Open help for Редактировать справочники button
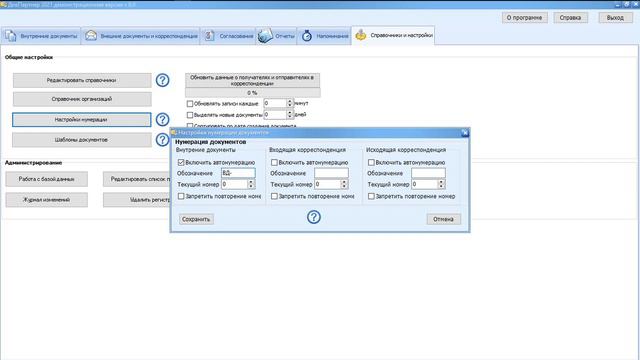The width and height of the screenshot is (640, 360). click(x=162, y=80)
